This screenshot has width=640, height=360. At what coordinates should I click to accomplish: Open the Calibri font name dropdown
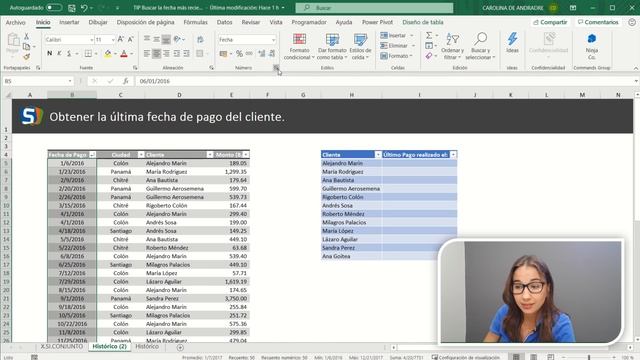click(x=91, y=40)
